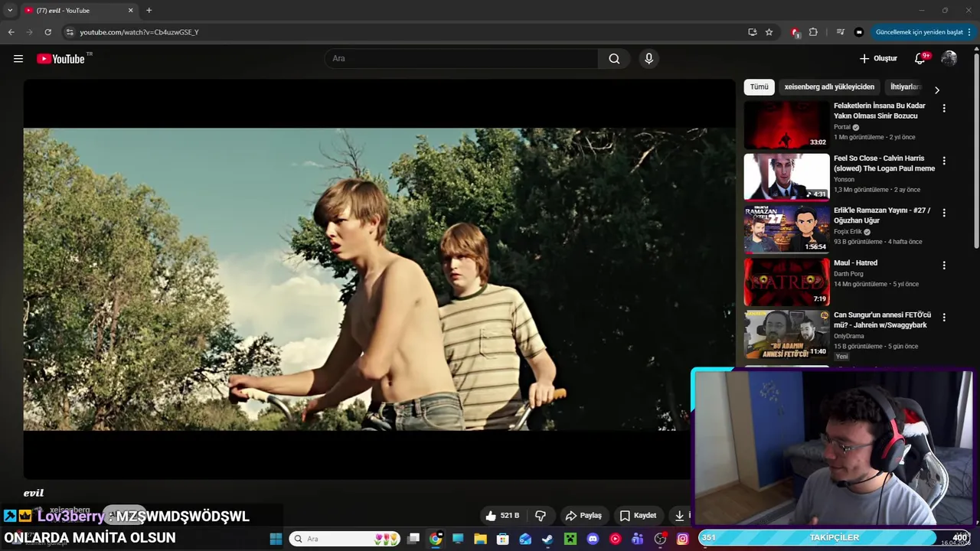Switch to the evil - YouTube tab
Screen dimensions: 980x551
(78, 11)
